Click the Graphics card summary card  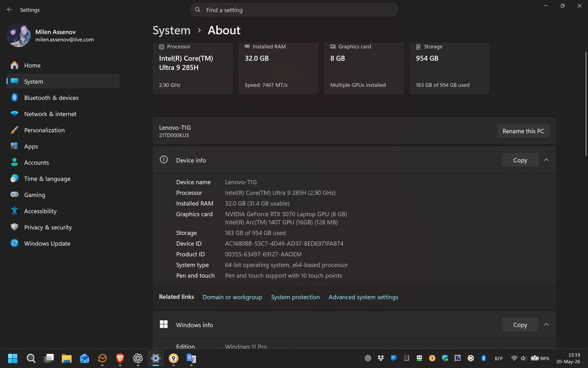coord(364,68)
